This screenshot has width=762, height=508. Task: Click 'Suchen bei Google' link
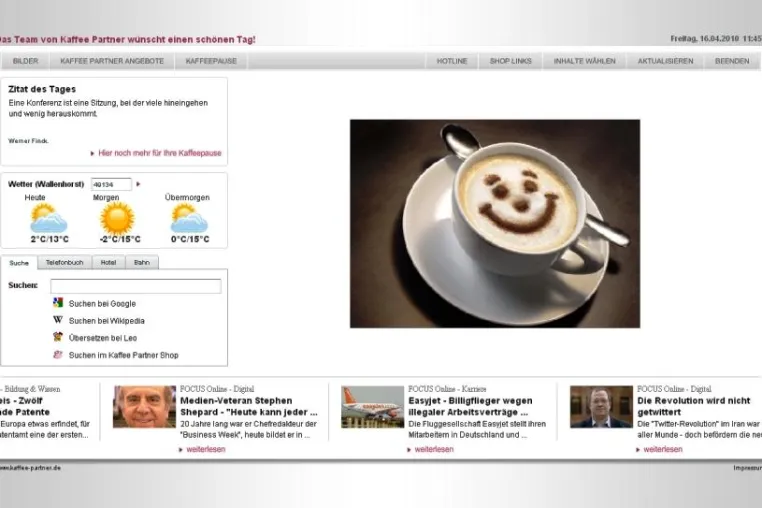(102, 304)
